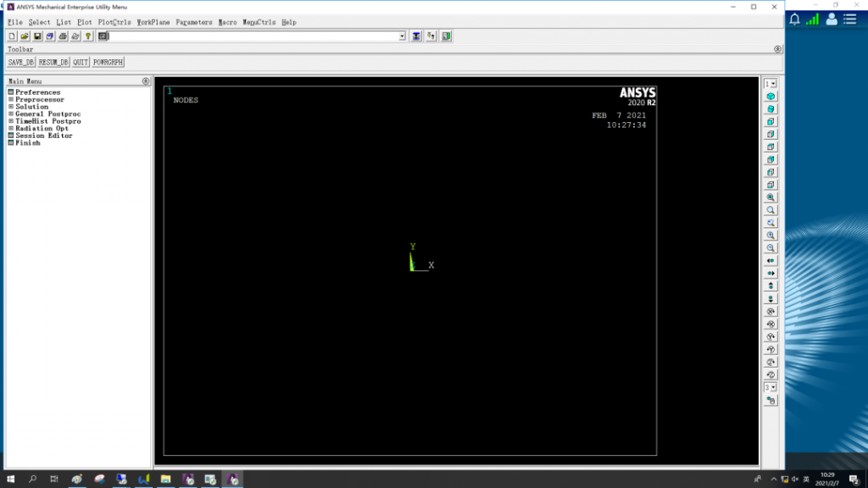Click the ANSYS command prompt input field

[253, 36]
